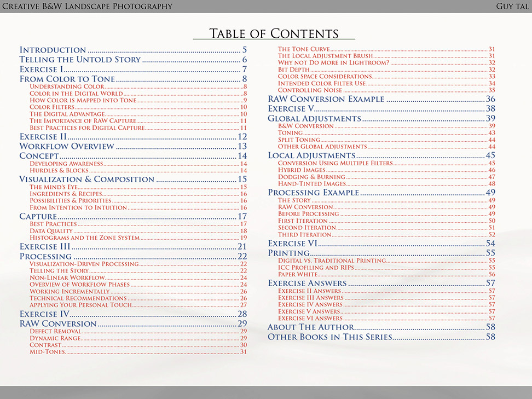532x399 pixels.
Task: Select Possibilities & Priorities entry
Action: [138, 200]
